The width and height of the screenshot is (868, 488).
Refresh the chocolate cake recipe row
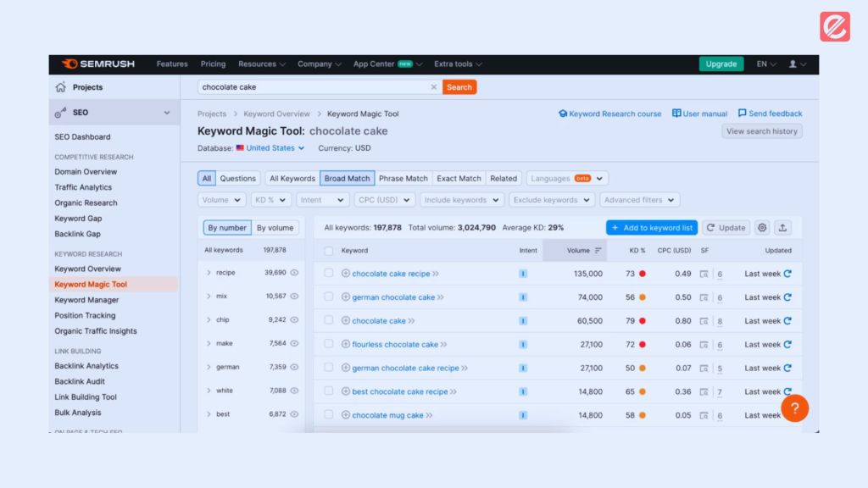click(787, 274)
